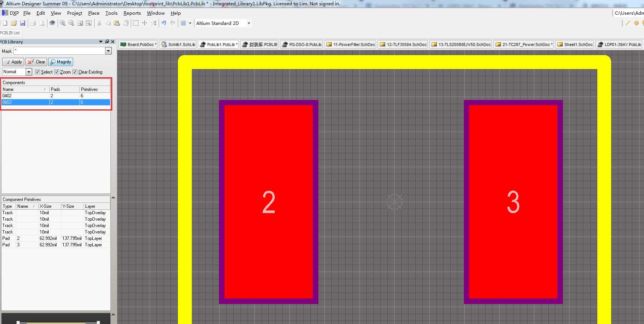Screen dimensions: 644x324
Task: Open the File menu
Action: pos(27,13)
